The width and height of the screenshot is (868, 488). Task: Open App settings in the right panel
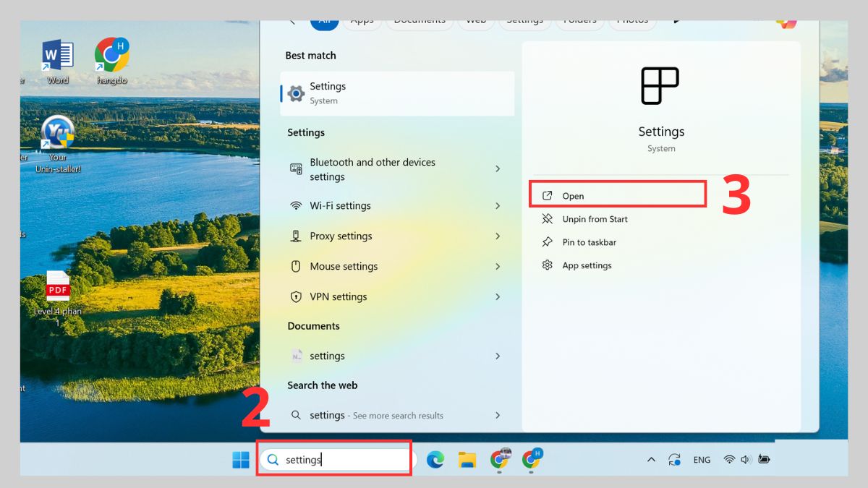pos(587,265)
